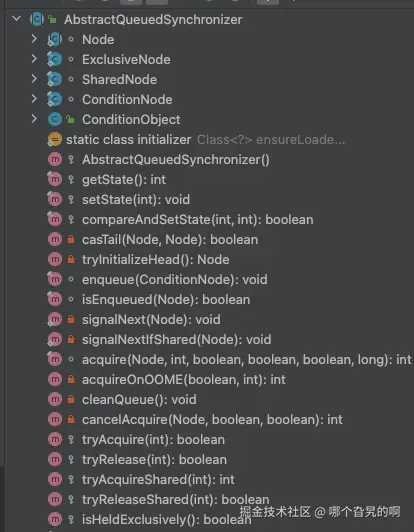
Task: Click the static class initializer icon
Action: coord(55,139)
